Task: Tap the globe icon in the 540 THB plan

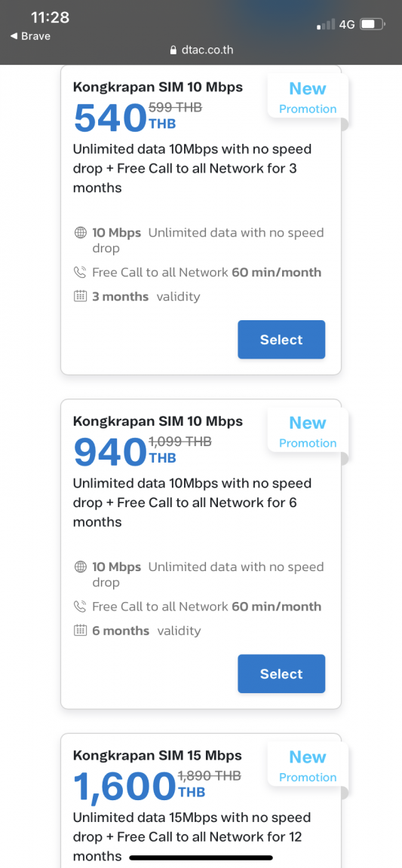Action: (81, 233)
